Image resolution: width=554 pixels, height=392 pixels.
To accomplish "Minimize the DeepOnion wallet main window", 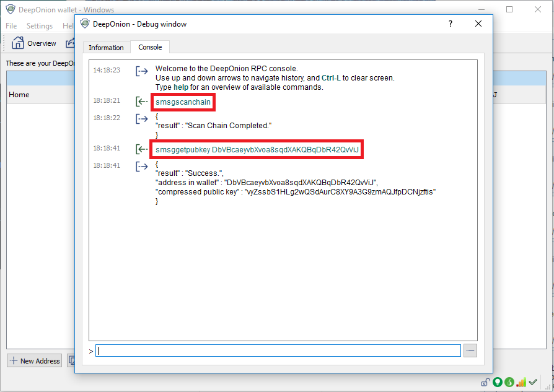I will (x=481, y=9).
